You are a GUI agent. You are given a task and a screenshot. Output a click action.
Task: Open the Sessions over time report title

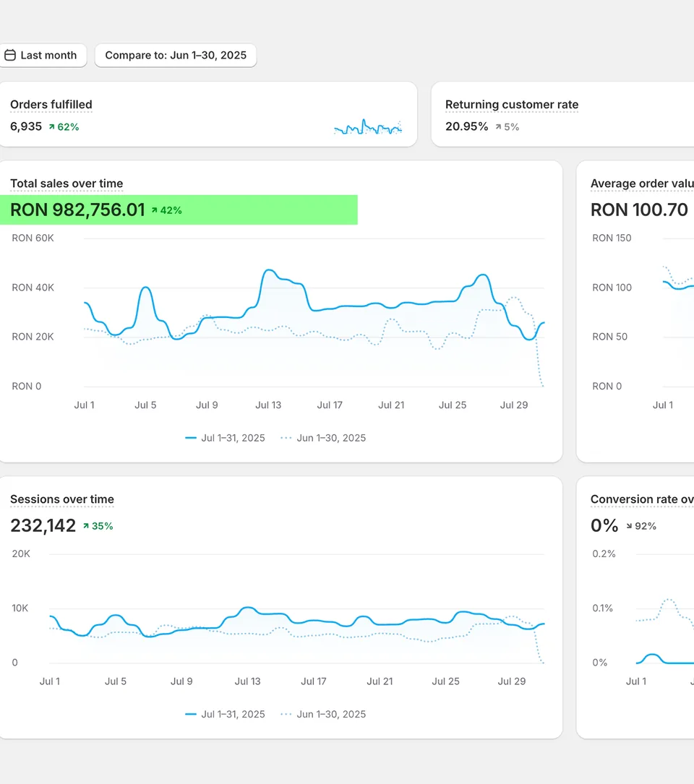(62, 499)
